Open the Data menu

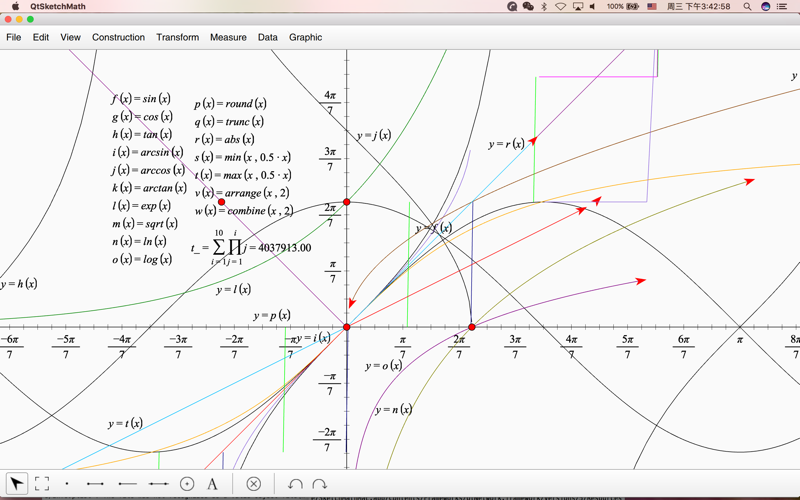pyautogui.click(x=267, y=37)
